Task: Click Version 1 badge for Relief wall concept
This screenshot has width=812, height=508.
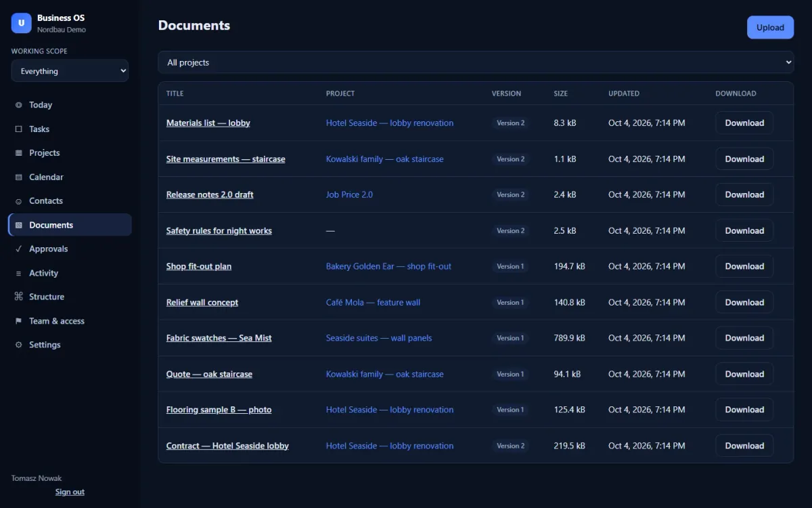Action: [x=511, y=303]
